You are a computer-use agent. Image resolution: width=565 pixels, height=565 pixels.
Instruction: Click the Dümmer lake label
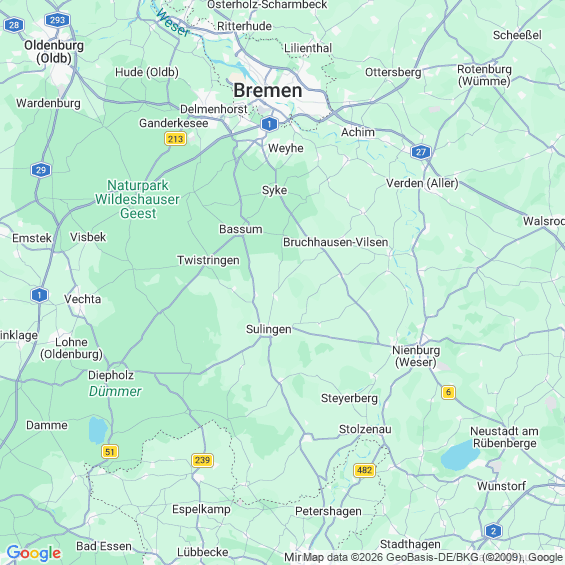tap(115, 391)
